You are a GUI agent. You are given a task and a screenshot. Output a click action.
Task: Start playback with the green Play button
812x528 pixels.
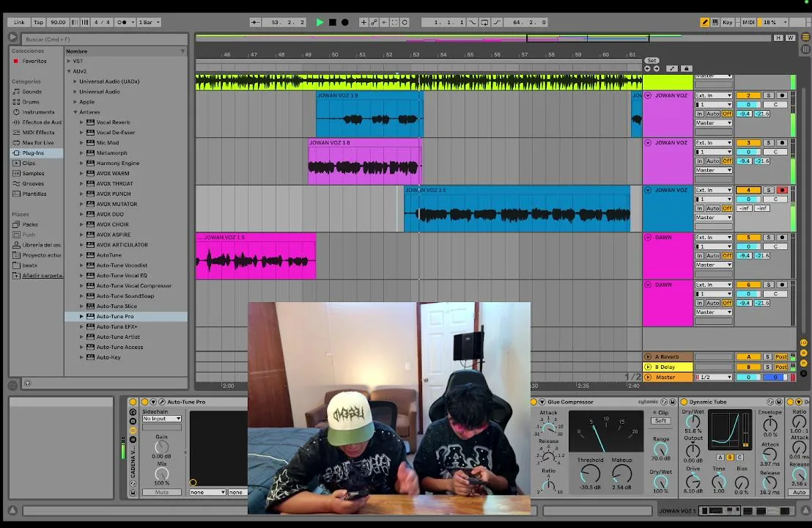click(x=320, y=22)
